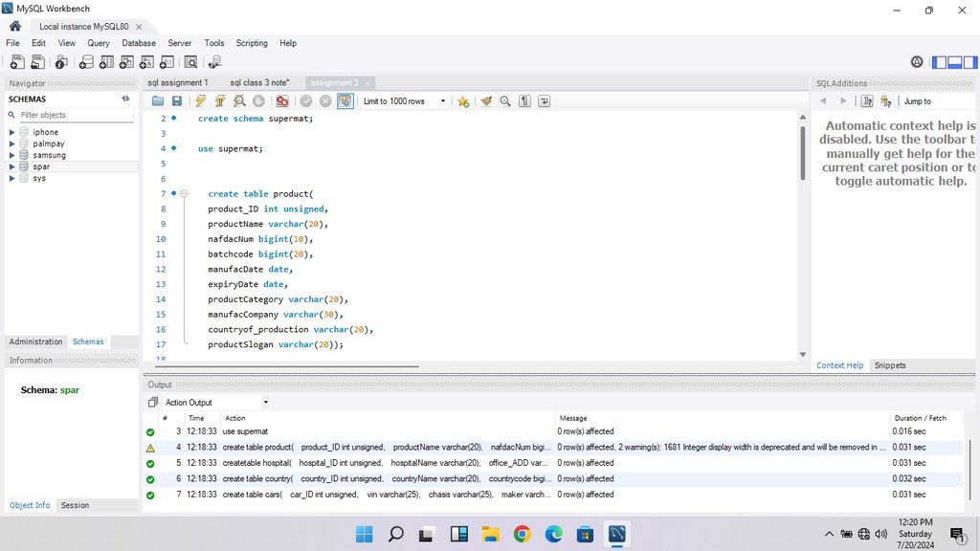Close the assignment 3 tab
Image resolution: width=980 pixels, height=551 pixels.
pos(368,83)
